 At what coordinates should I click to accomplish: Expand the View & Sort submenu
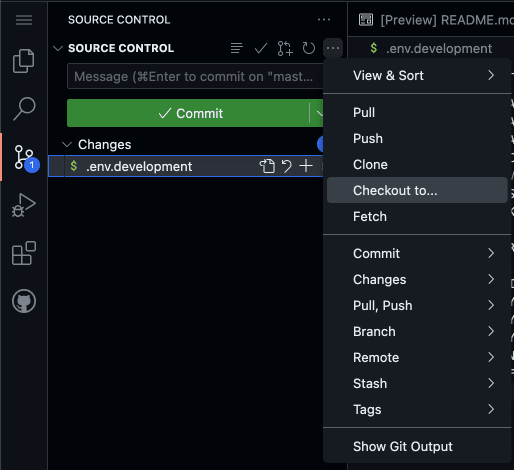417,75
